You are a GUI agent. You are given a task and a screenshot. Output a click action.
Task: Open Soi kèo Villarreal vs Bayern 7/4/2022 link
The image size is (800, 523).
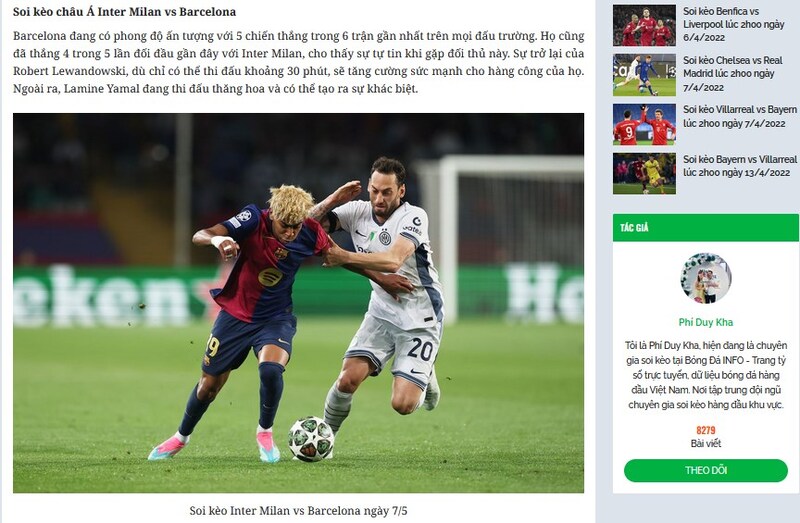click(740, 116)
